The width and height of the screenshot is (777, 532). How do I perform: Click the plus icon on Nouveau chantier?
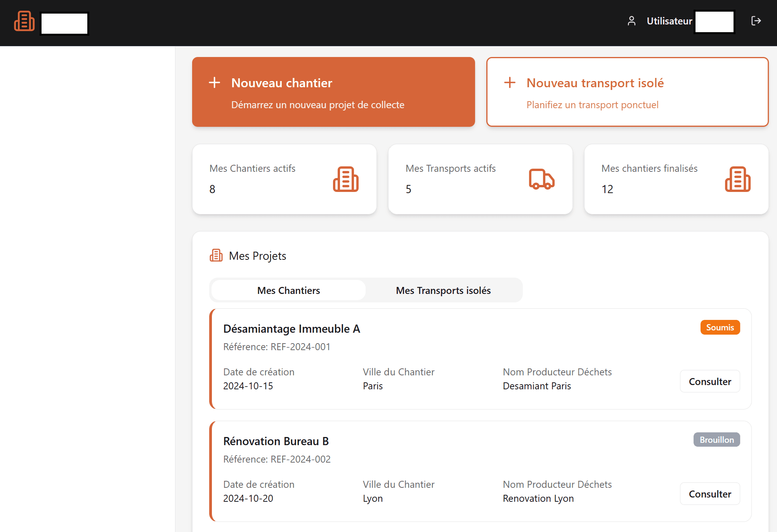214,83
